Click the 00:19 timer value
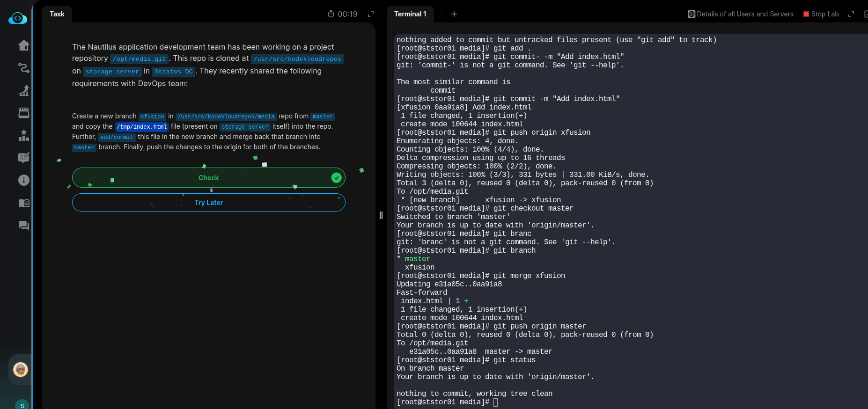Viewport: 868px width, 409px height. [347, 14]
